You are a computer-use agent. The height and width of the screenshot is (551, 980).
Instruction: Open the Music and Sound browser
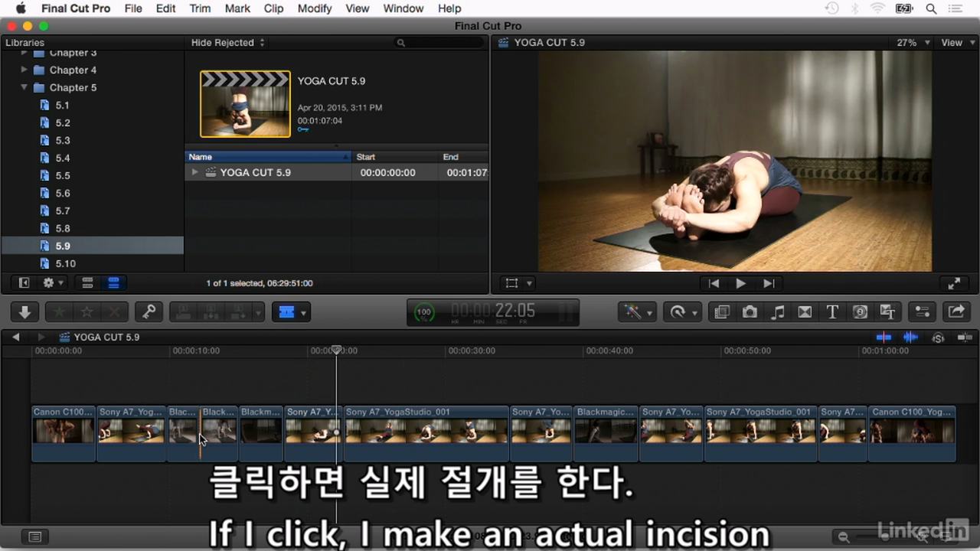(777, 311)
